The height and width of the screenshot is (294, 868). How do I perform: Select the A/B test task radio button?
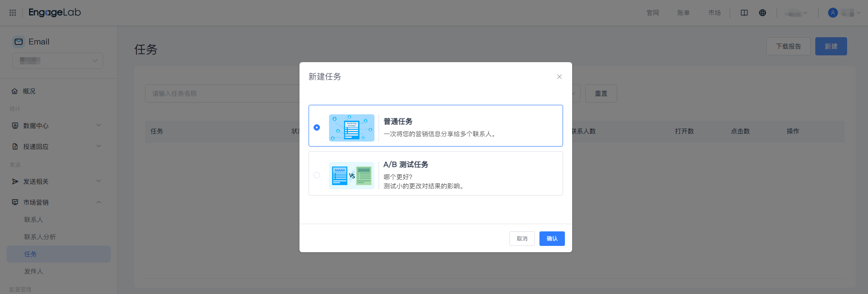pyautogui.click(x=317, y=175)
